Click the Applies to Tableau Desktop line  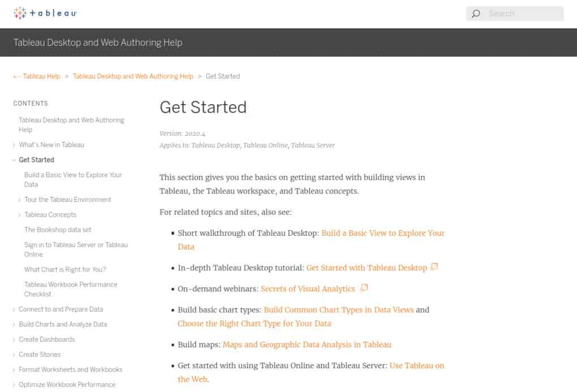[x=247, y=145]
